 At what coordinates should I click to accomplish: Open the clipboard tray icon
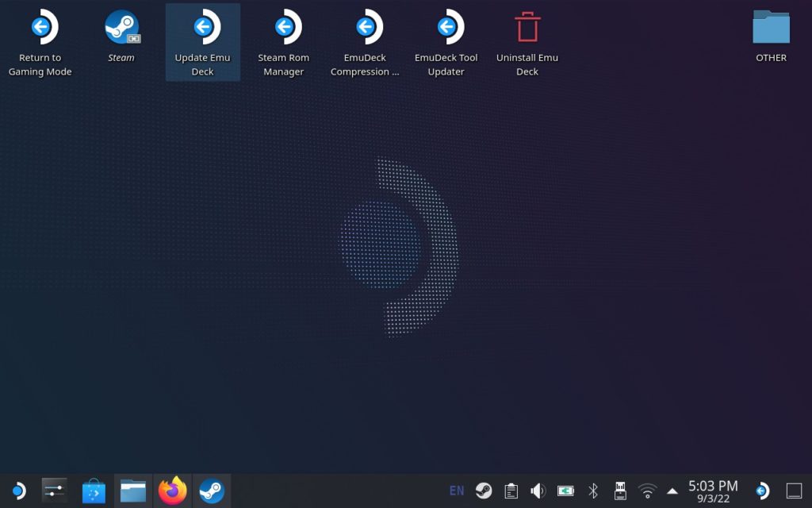pos(511,491)
